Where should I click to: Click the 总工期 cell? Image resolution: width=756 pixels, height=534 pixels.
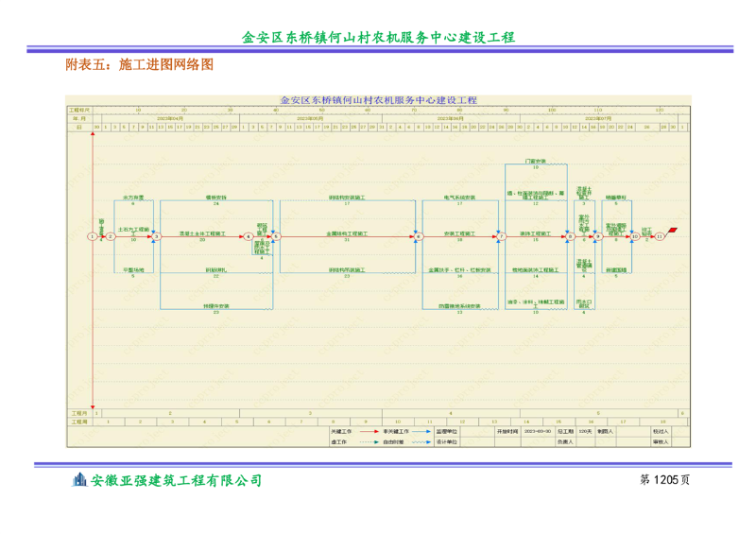(565, 431)
